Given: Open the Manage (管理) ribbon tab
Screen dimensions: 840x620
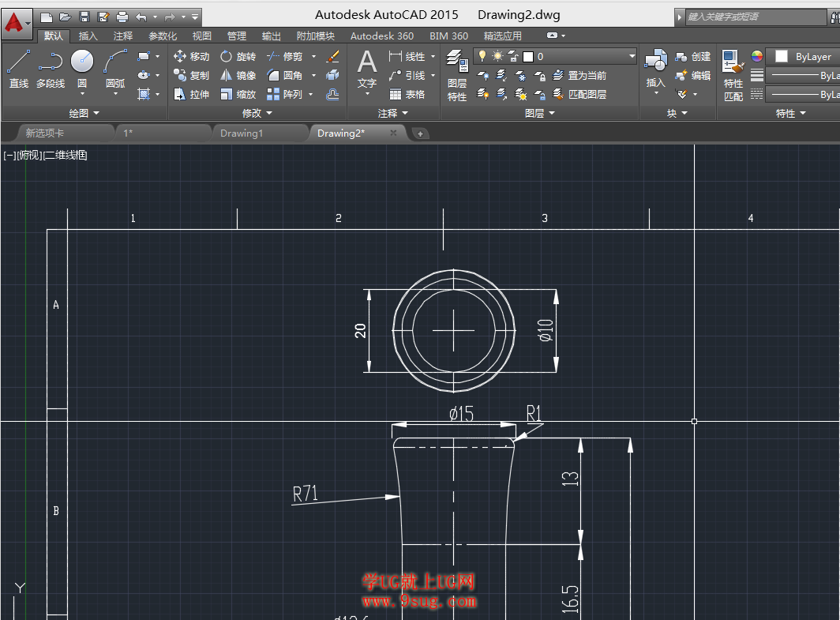Looking at the screenshot, I should click(236, 36).
